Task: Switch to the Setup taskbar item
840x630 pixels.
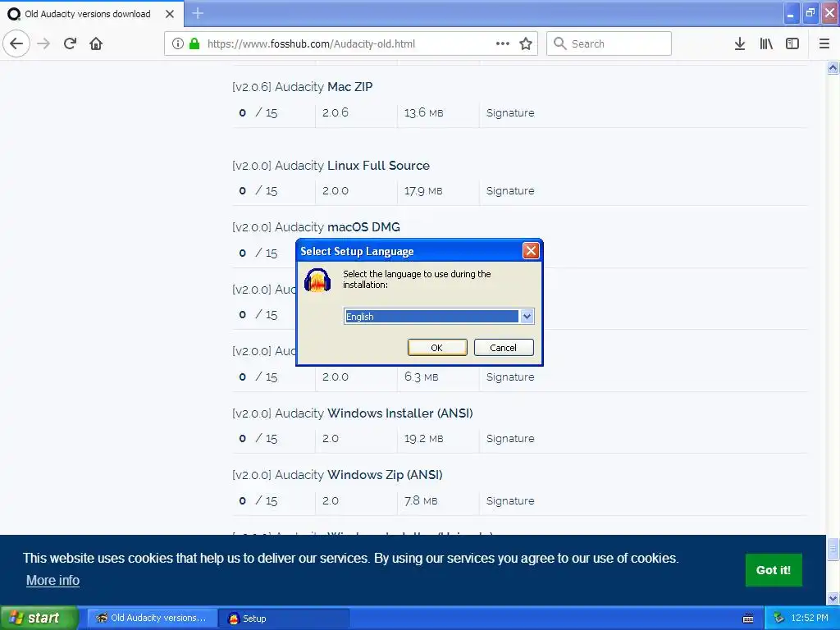Action: pyautogui.click(x=284, y=619)
